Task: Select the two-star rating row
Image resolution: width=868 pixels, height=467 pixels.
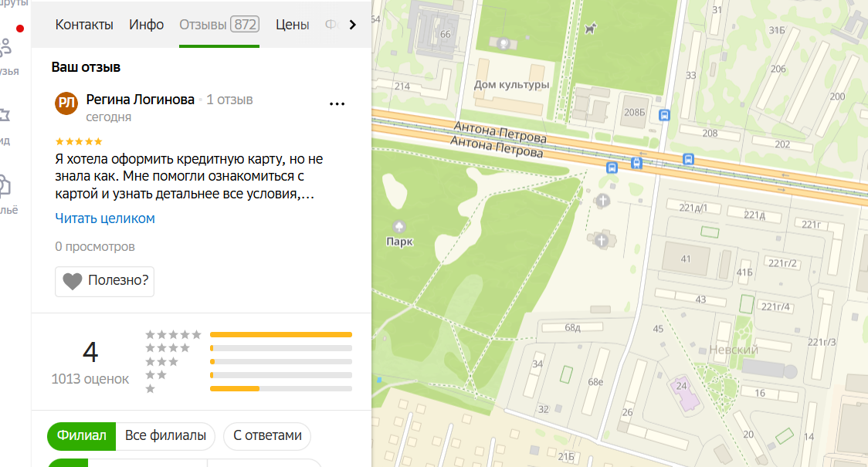Action: click(x=249, y=375)
